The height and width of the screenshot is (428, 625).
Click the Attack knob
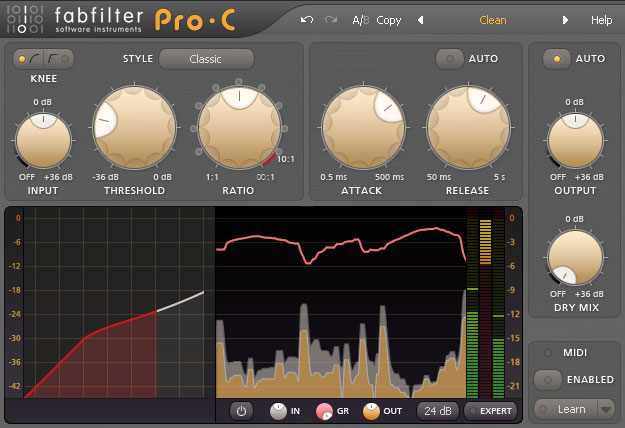click(x=363, y=127)
